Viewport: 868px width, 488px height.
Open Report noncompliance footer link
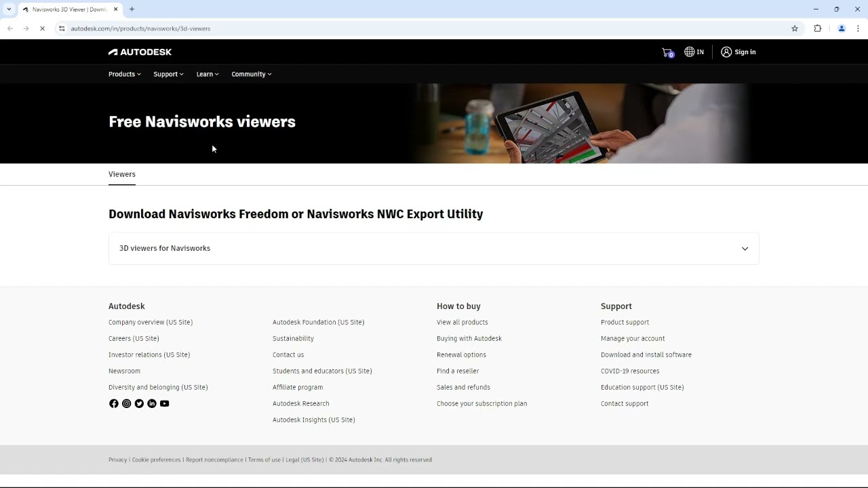click(214, 460)
